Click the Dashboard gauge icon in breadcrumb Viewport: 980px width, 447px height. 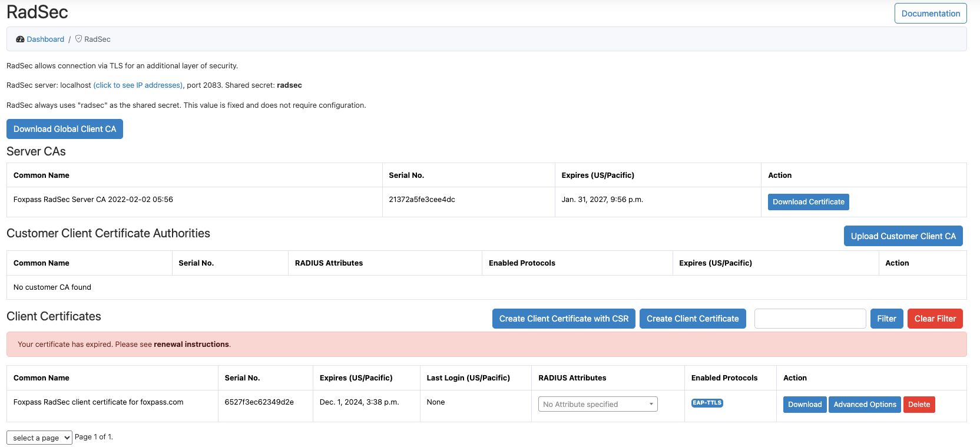point(20,39)
